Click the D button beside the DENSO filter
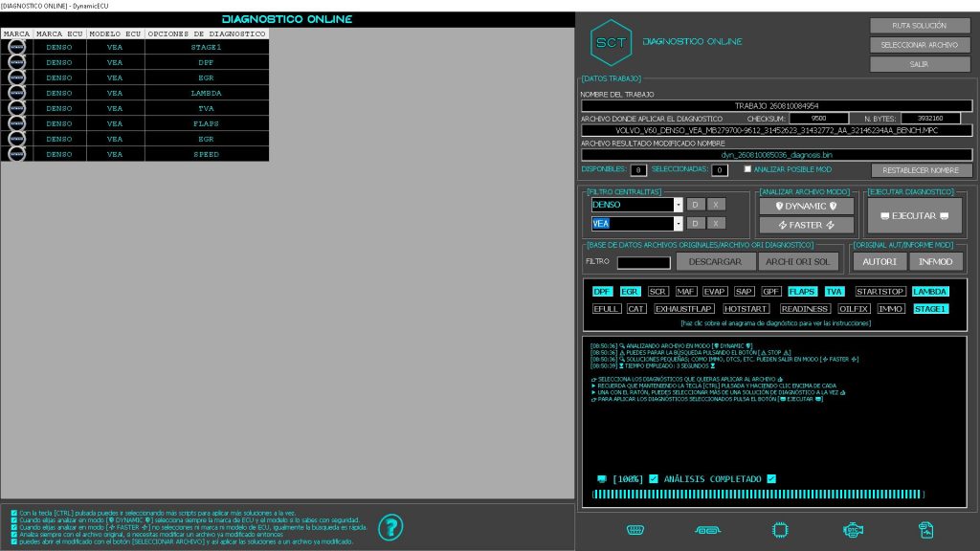The width and height of the screenshot is (980, 551). click(695, 205)
